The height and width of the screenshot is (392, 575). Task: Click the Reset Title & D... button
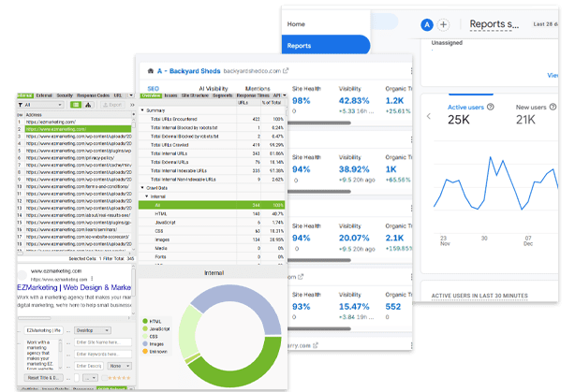44,378
